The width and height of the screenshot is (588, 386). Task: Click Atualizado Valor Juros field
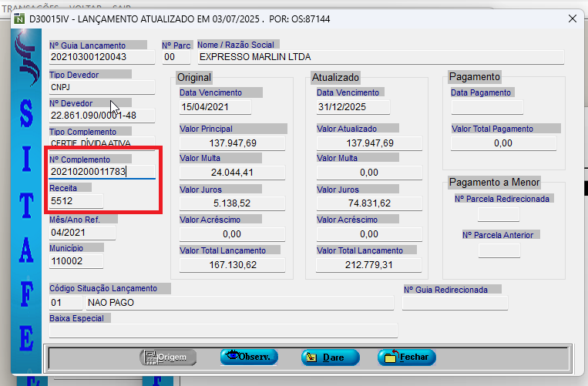(369, 203)
